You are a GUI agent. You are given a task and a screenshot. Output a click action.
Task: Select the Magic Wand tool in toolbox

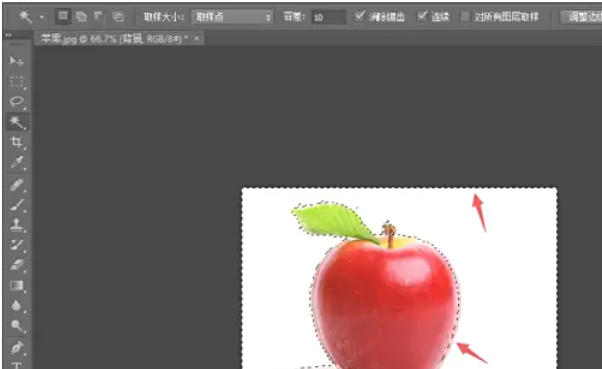pos(17,122)
